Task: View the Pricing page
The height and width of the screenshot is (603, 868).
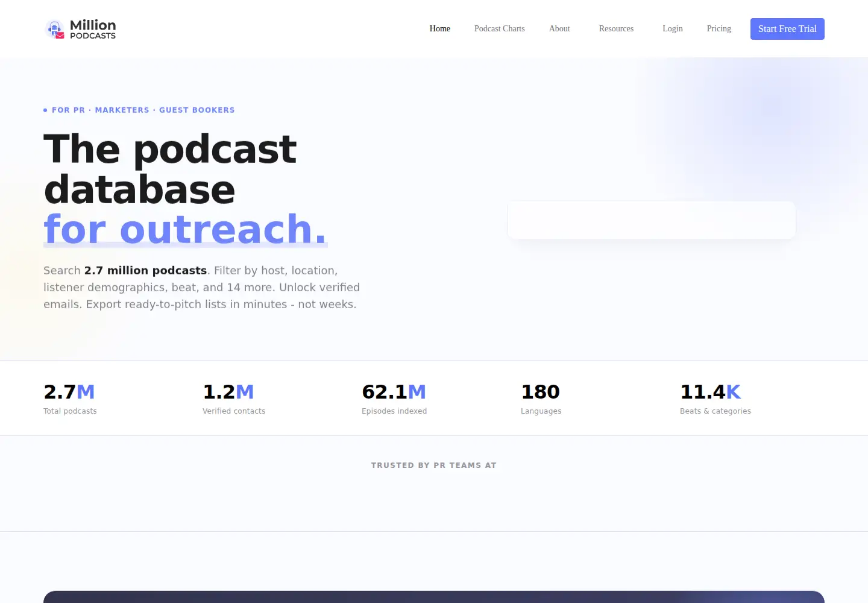Action: (719, 28)
